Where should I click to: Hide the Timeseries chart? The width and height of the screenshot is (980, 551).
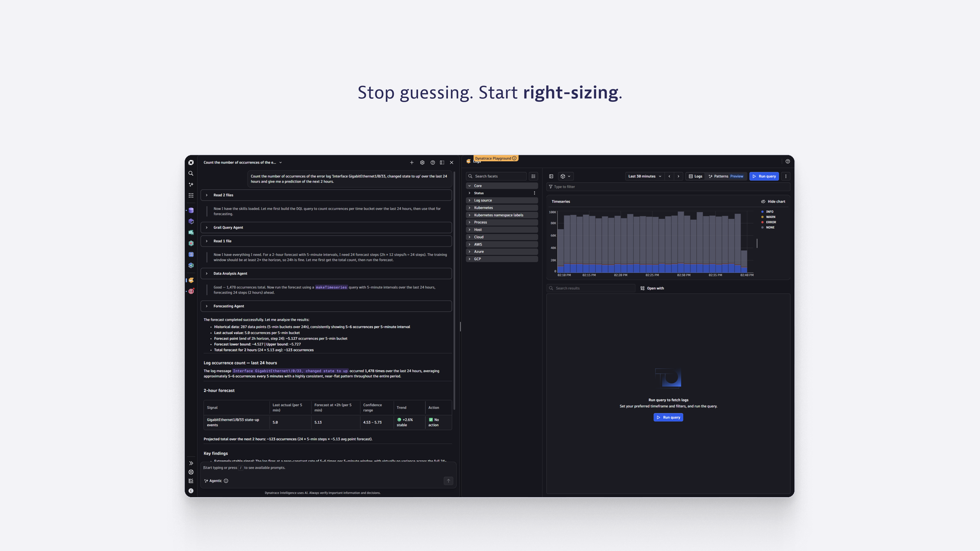(773, 202)
